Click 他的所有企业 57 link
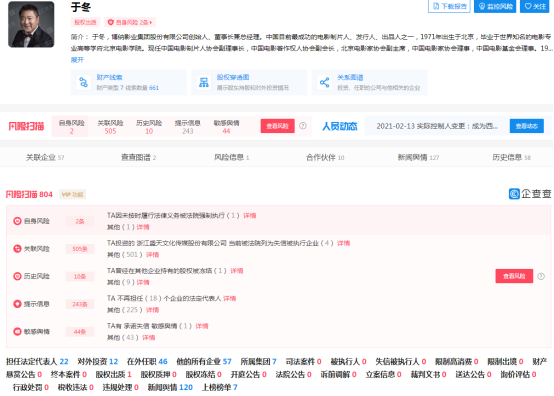554x396 pixels. coord(204,361)
